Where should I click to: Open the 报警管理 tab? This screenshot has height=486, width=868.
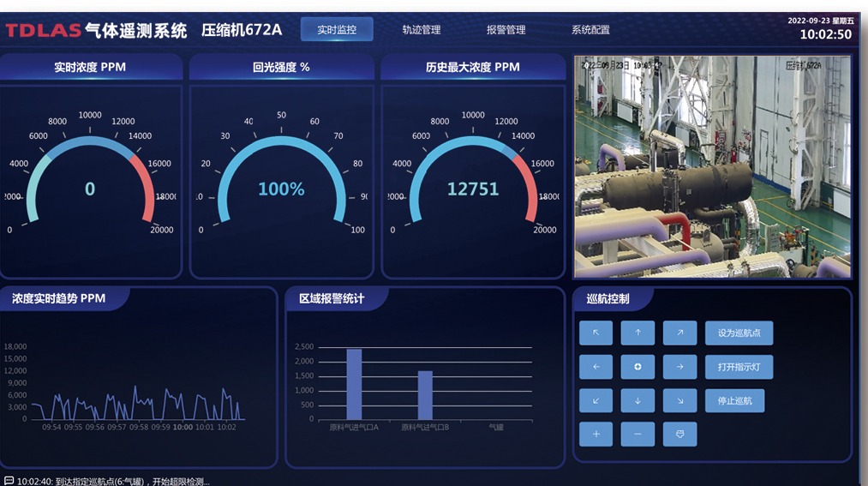coord(506,29)
